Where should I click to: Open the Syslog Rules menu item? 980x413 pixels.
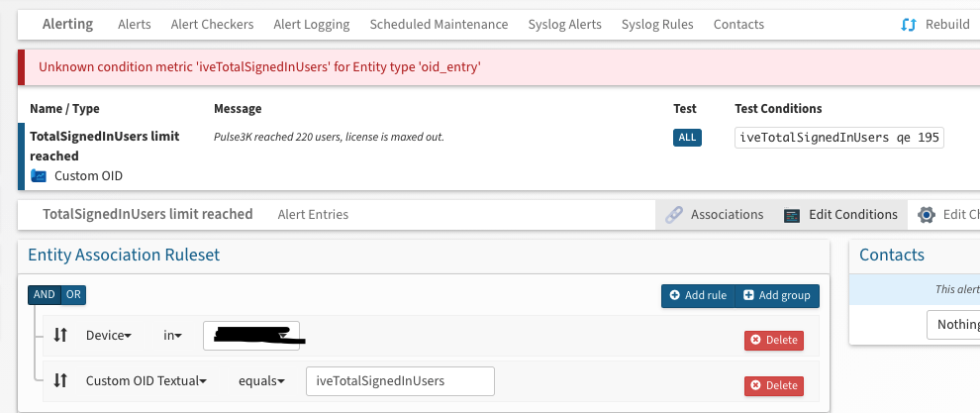[657, 24]
